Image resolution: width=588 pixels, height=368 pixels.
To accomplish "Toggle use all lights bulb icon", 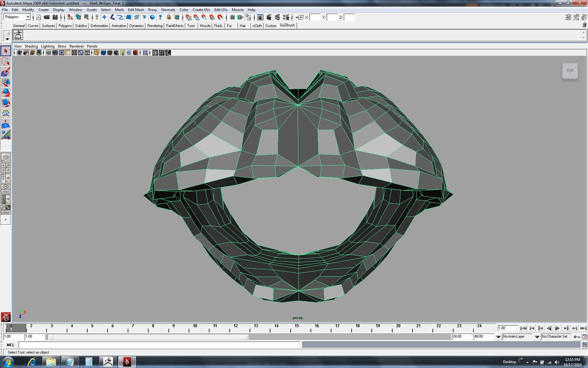I will (122, 53).
